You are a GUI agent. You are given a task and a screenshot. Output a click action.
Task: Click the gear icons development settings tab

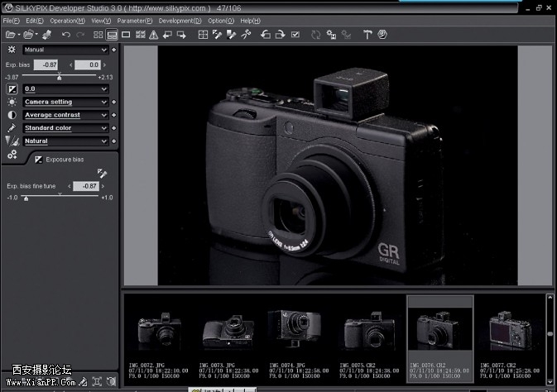(12, 155)
